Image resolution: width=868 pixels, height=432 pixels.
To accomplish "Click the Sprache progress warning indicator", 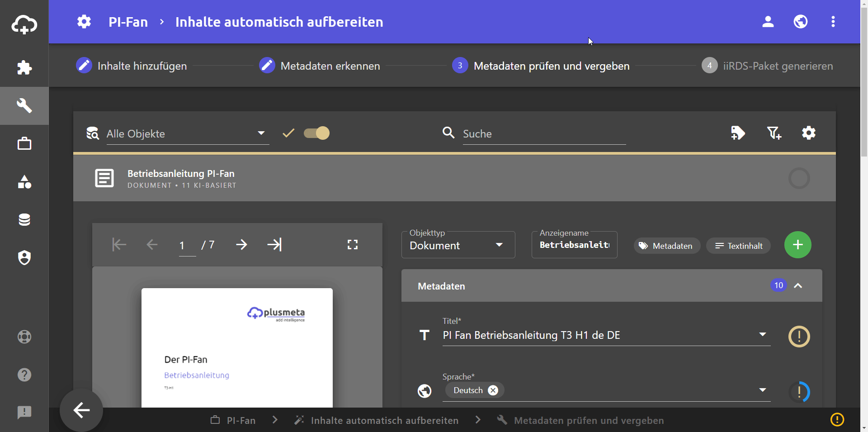I will pyautogui.click(x=799, y=392).
